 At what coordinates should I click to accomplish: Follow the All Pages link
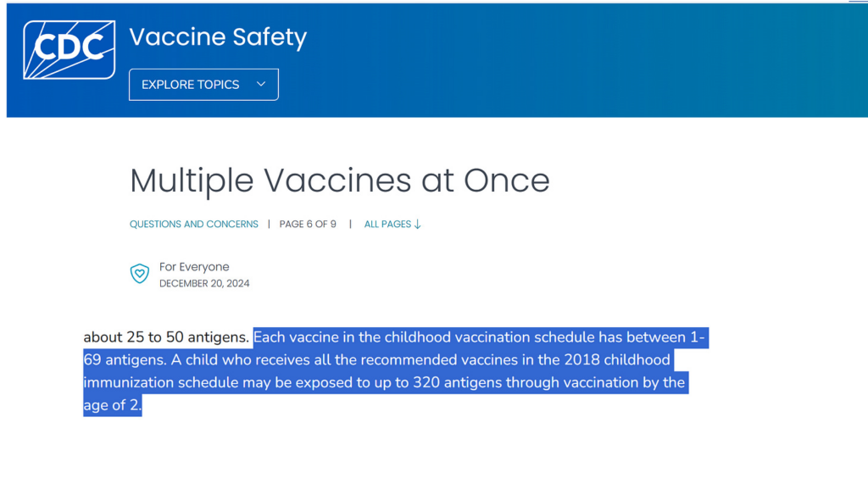click(x=387, y=223)
